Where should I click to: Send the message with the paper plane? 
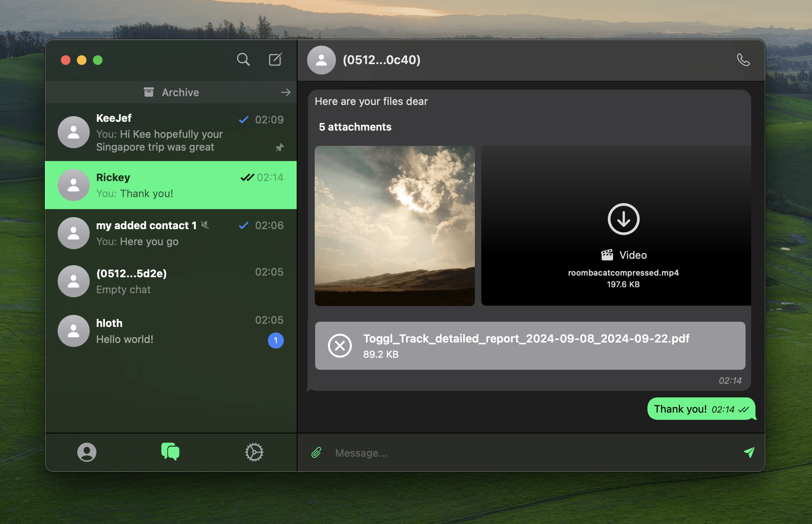click(x=749, y=452)
